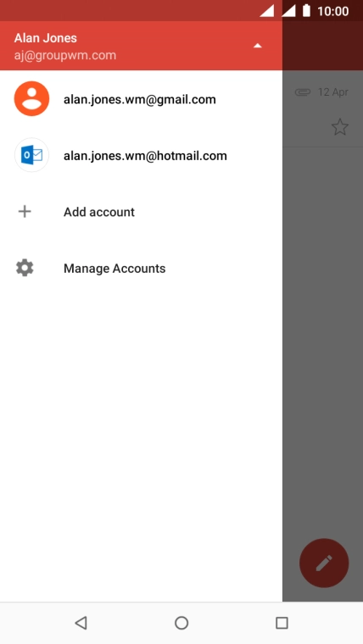Tap the 10:00 clock in status bar

click(x=333, y=11)
